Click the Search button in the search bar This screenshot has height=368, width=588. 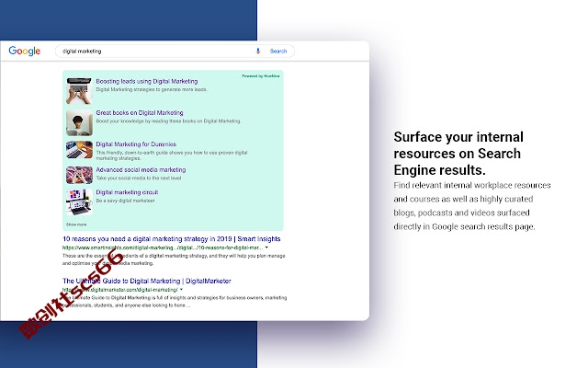[x=278, y=52]
